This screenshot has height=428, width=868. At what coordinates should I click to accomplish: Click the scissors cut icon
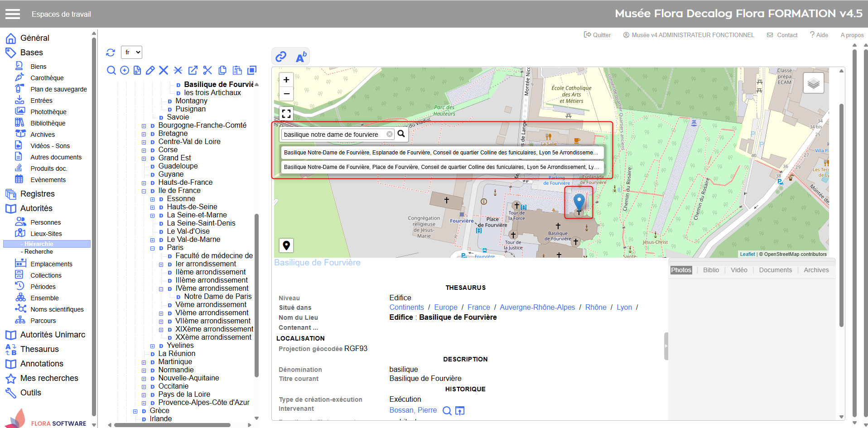[x=207, y=70]
